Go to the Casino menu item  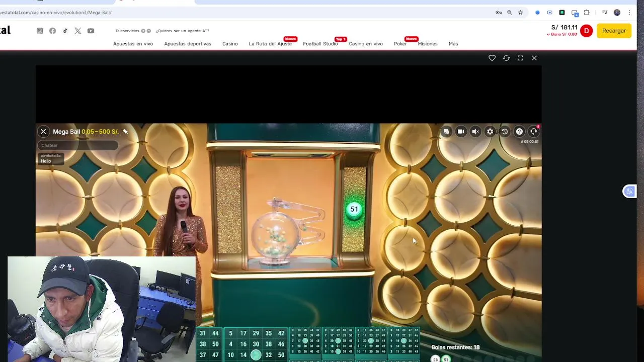point(230,44)
